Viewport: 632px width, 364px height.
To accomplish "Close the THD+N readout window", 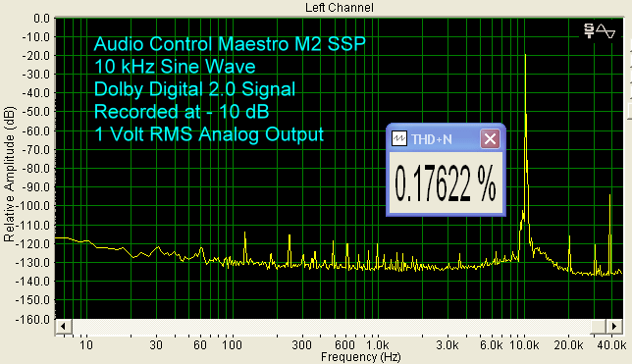I will (x=490, y=139).
